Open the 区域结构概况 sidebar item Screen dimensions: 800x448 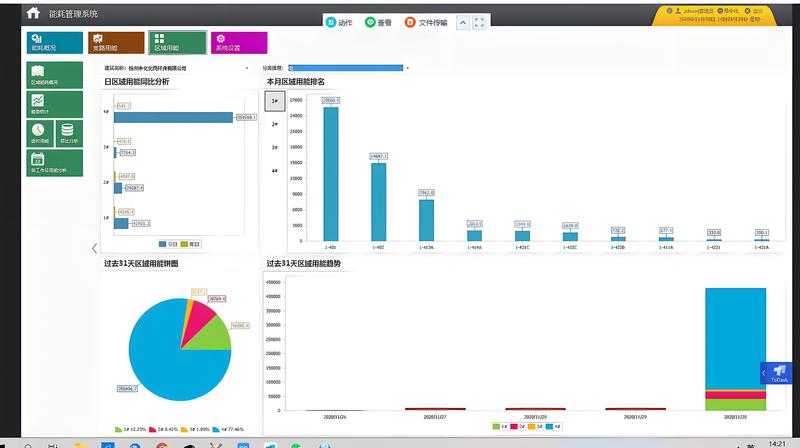click(x=55, y=75)
